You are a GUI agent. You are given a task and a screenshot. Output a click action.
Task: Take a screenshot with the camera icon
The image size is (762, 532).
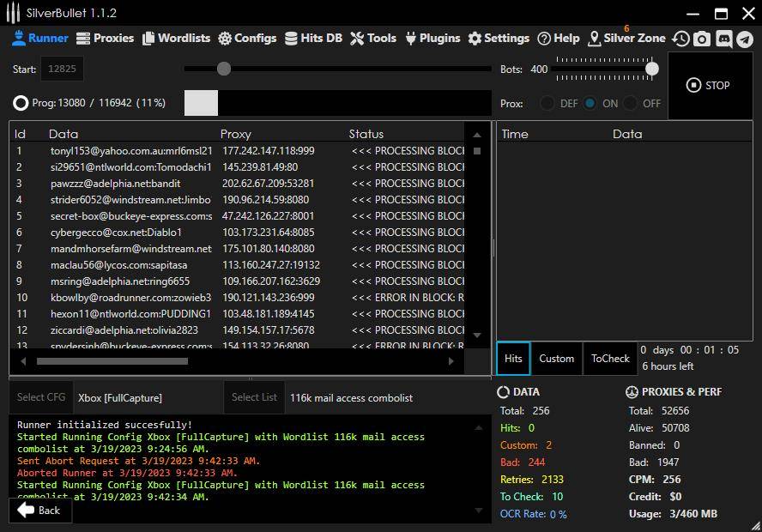click(x=702, y=38)
